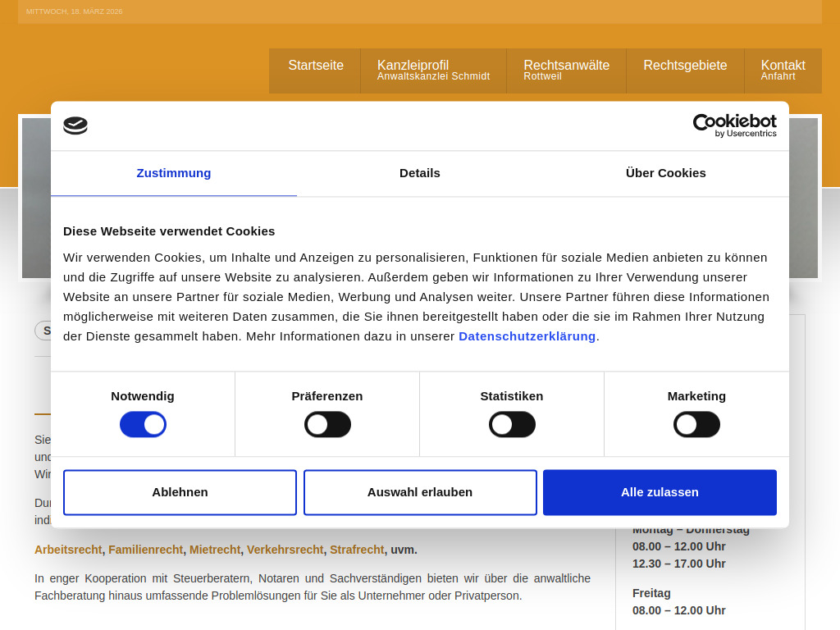840x630 pixels.
Task: Disable the Notwendig cookies toggle
Action: 143,424
